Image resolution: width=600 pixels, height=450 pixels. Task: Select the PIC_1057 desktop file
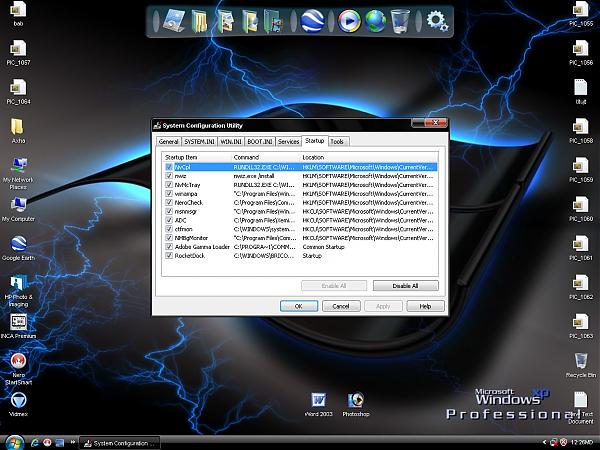pos(18,53)
